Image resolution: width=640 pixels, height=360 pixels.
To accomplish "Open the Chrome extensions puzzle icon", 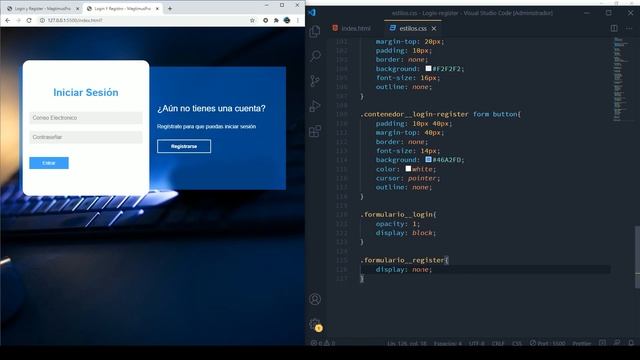I will pyautogui.click(x=276, y=20).
